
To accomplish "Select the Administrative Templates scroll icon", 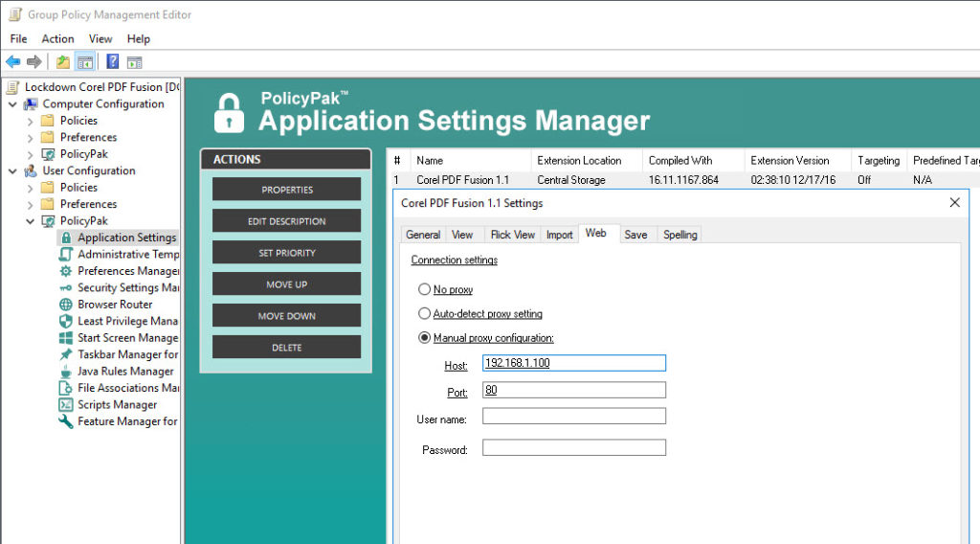I will (66, 255).
